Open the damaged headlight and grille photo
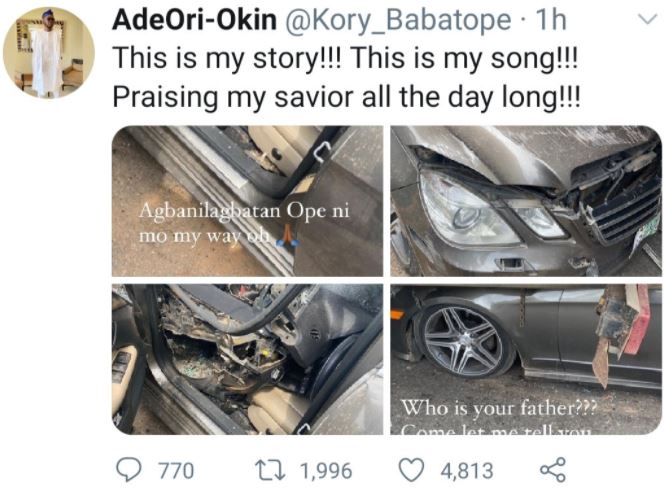 (x=525, y=200)
